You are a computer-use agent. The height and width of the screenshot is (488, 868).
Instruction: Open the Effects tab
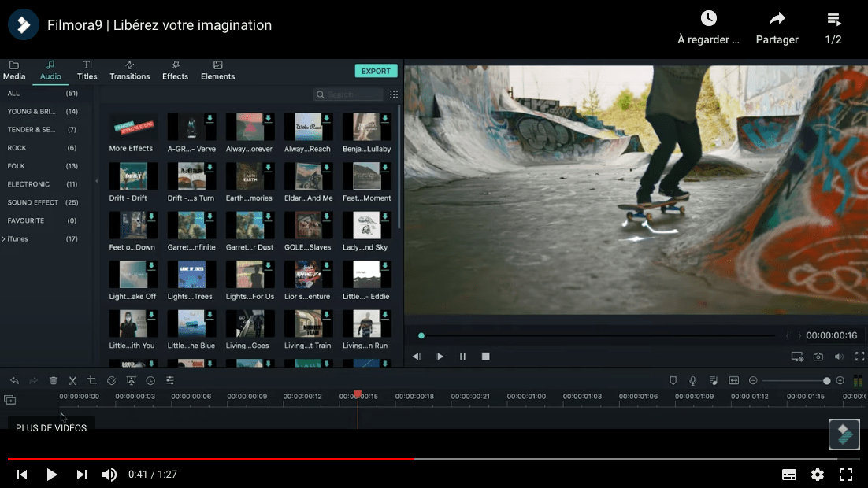pyautogui.click(x=175, y=71)
